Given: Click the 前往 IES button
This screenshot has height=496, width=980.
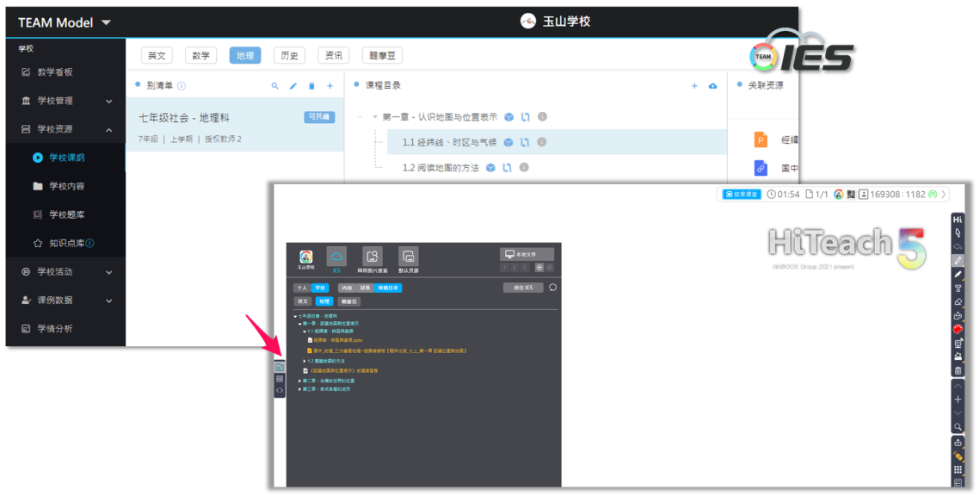Looking at the screenshot, I should click(523, 288).
